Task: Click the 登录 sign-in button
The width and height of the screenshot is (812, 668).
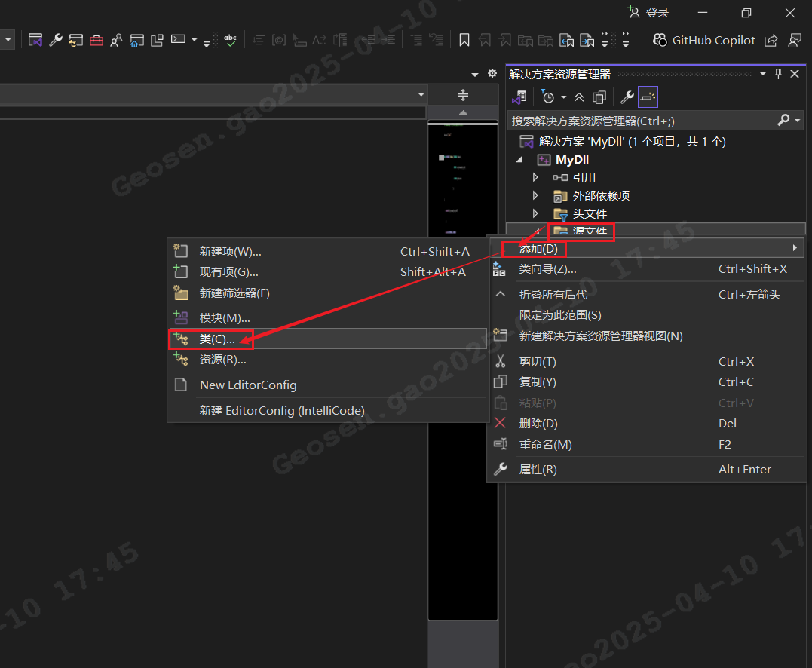Action: (648, 12)
